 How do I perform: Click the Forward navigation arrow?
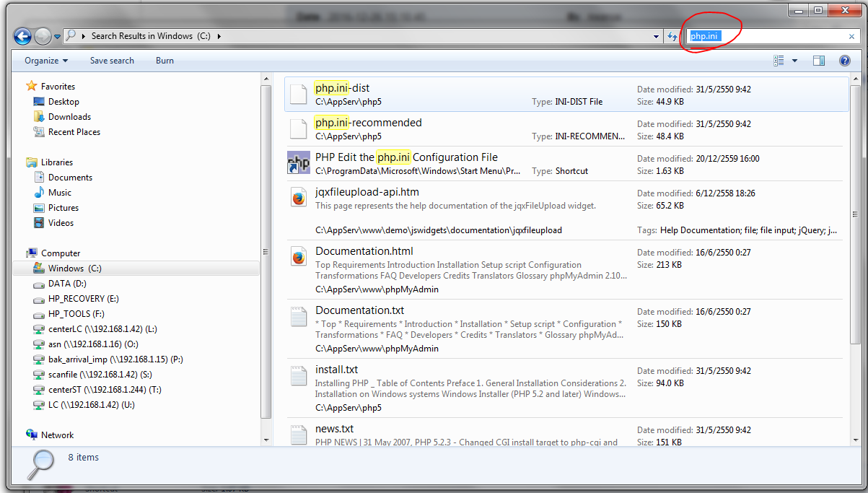click(x=43, y=36)
